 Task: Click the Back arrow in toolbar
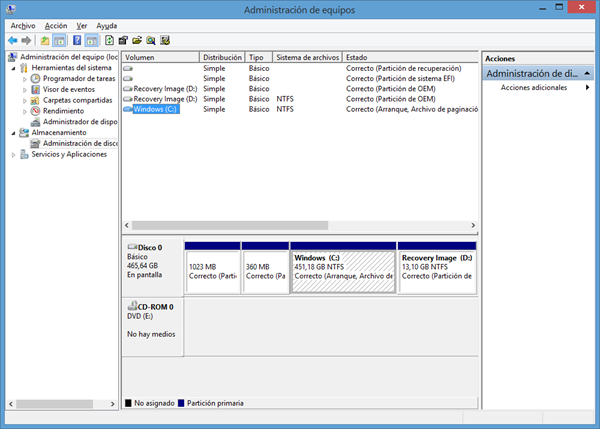pyautogui.click(x=12, y=41)
